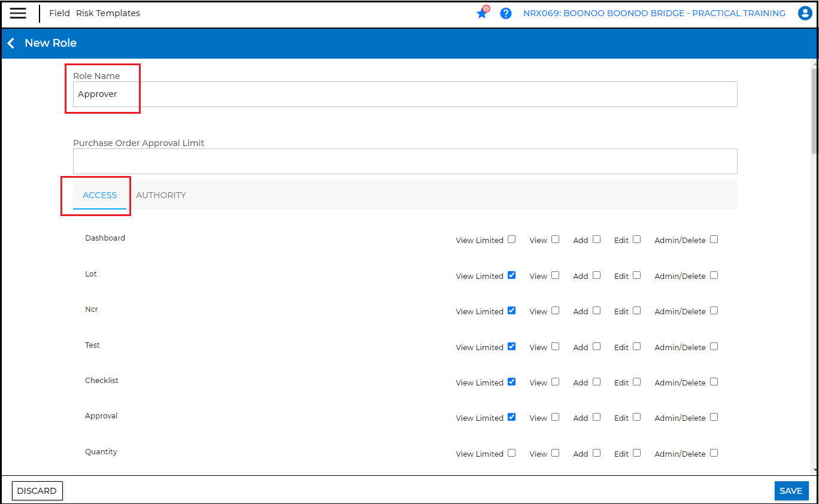This screenshot has height=504, width=819.
Task: Uncheck View Limited for Test
Action: coord(511,347)
